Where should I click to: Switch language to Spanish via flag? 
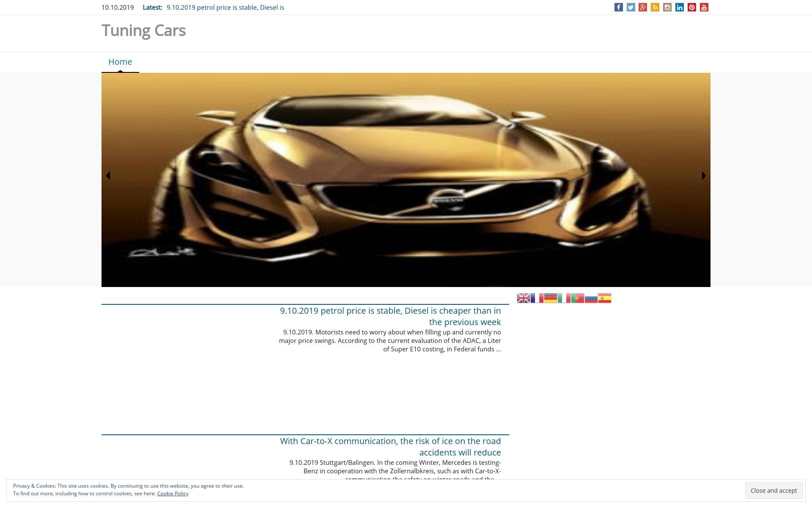pos(605,298)
